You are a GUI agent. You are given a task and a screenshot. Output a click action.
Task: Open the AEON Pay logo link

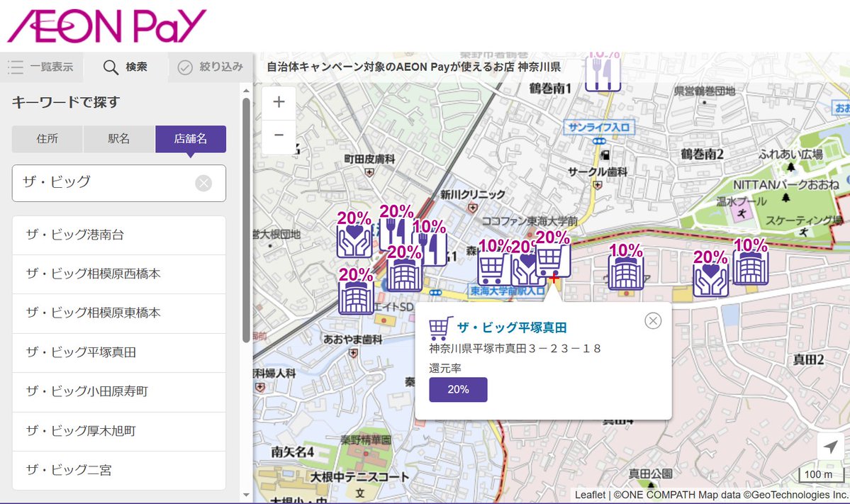[107, 26]
